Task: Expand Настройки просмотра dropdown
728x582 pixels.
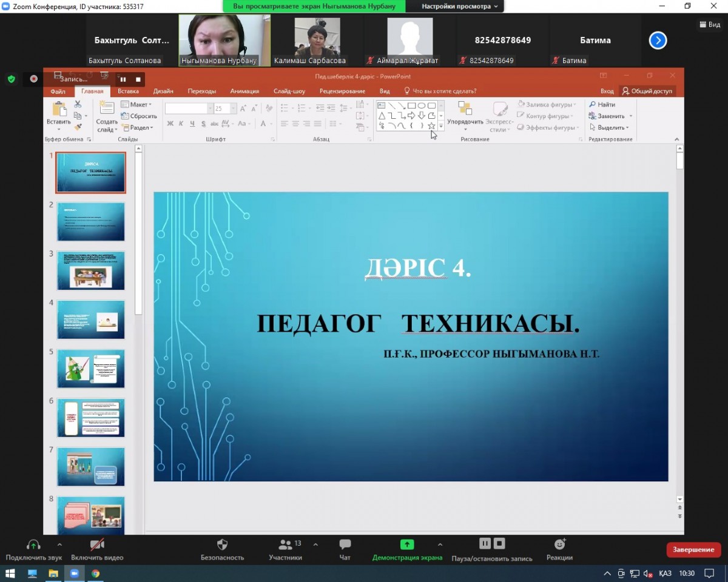Action: tap(460, 6)
